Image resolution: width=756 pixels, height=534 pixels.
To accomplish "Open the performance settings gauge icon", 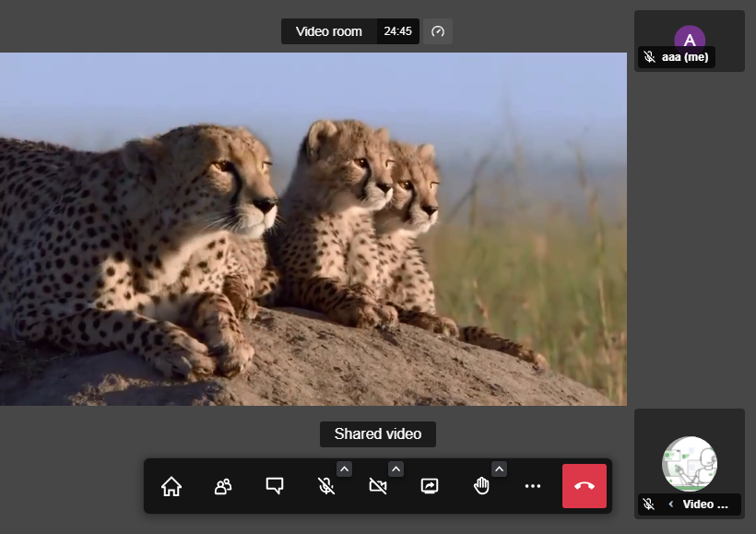I will 438,31.
